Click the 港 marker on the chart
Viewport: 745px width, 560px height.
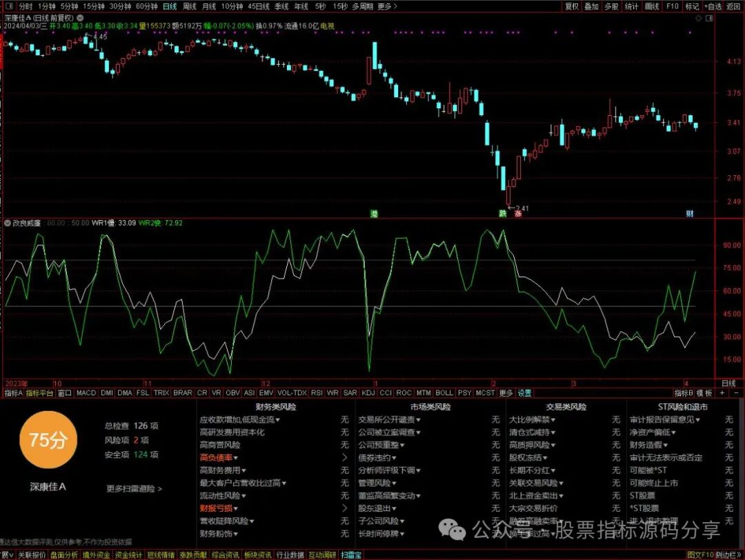374,214
